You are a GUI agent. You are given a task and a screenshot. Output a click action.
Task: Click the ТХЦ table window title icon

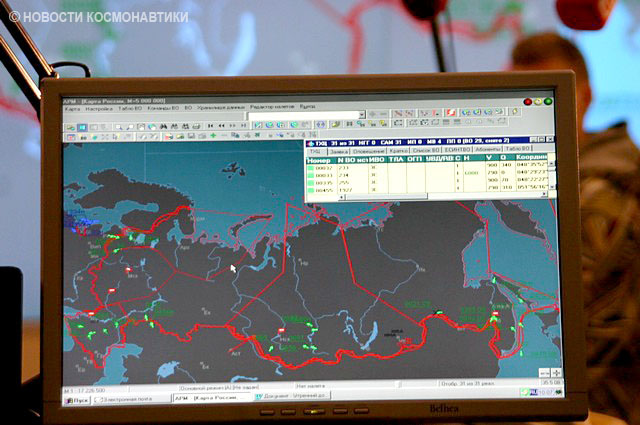click(310, 141)
